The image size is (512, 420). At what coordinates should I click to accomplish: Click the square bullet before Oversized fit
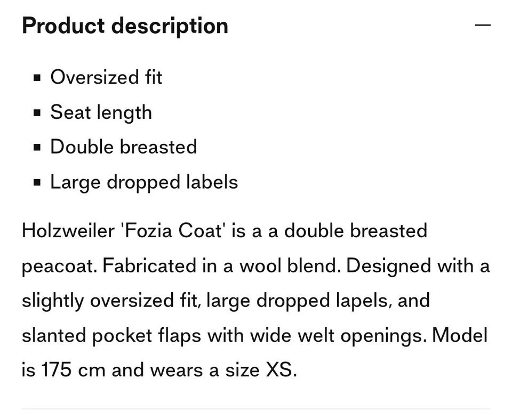[x=37, y=78]
